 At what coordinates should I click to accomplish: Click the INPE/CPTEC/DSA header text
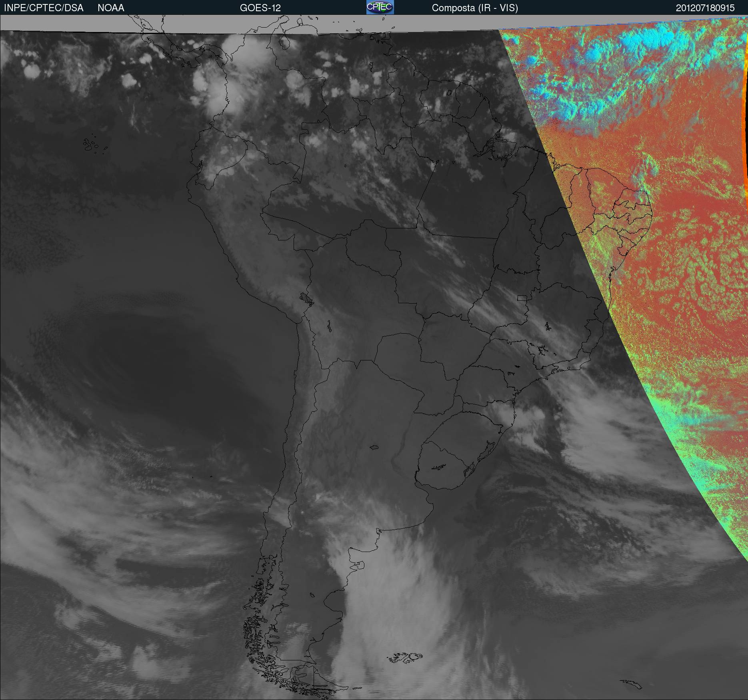(x=44, y=8)
